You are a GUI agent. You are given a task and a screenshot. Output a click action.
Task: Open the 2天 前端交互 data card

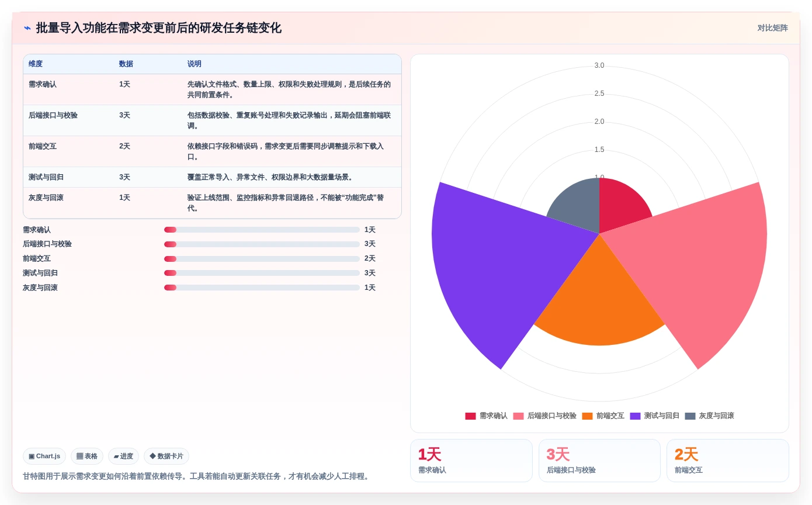pyautogui.click(x=728, y=461)
